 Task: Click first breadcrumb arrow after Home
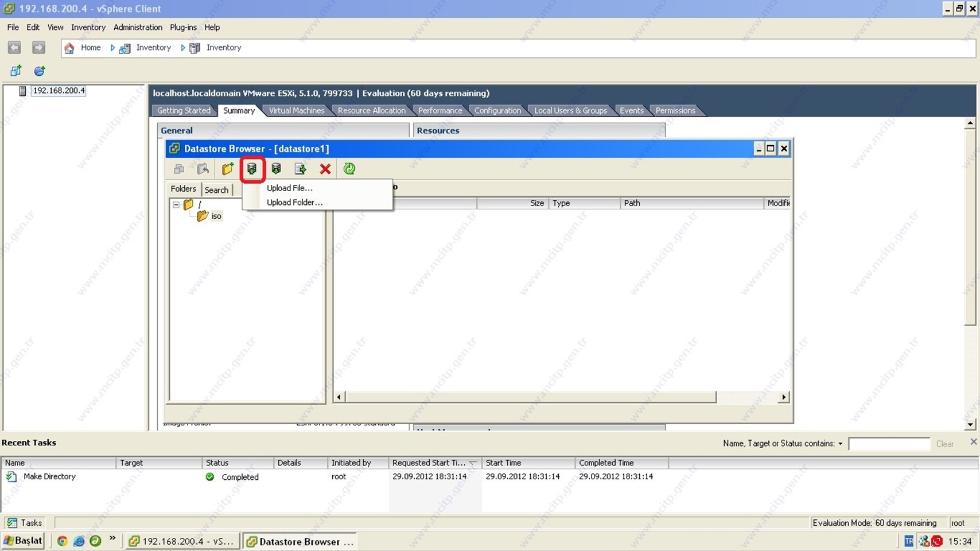pyautogui.click(x=112, y=48)
